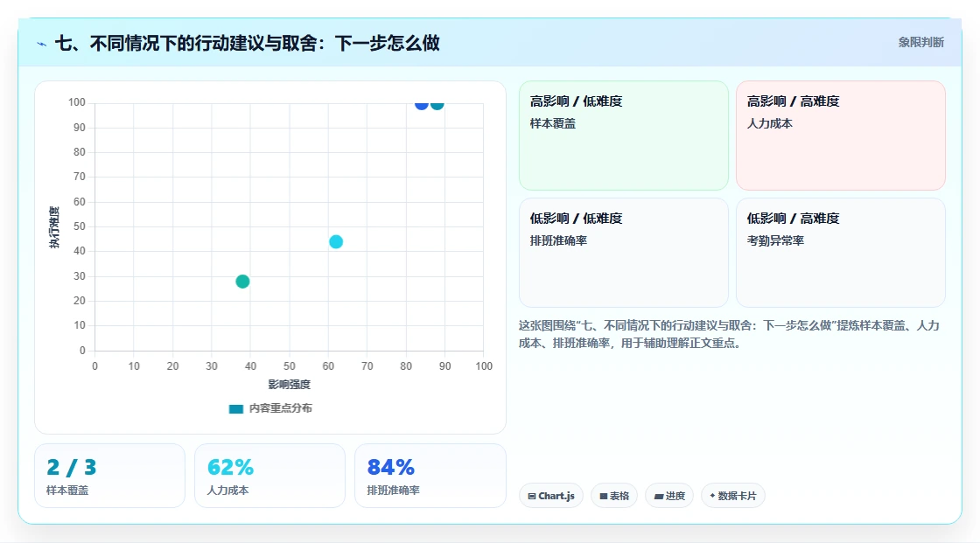This screenshot has width=980, height=543.
Task: Click the 人力成本 text in red quadrant
Action: [769, 123]
